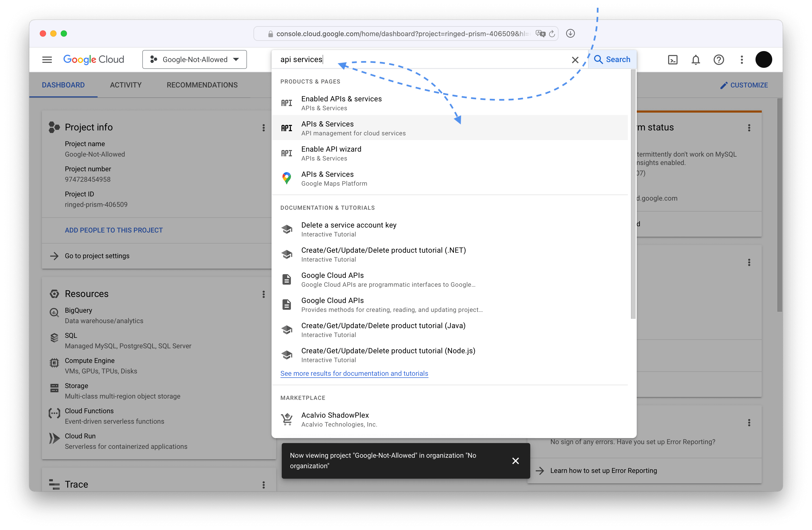Open the hamburger navigation menu

(47, 60)
